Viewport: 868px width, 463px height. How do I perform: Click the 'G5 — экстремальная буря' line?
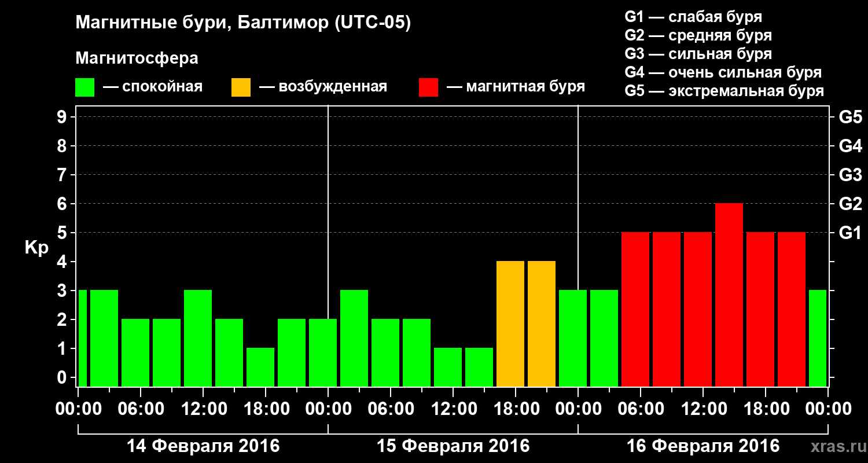click(724, 91)
